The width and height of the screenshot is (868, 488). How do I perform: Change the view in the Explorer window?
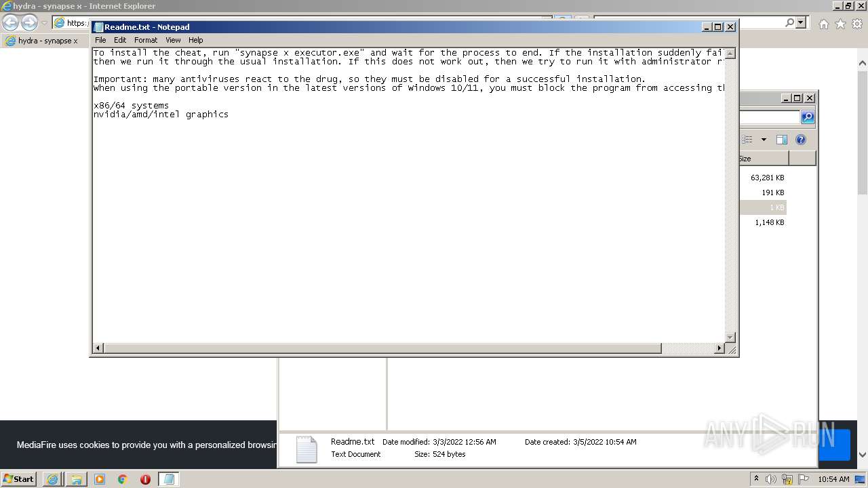[747, 140]
